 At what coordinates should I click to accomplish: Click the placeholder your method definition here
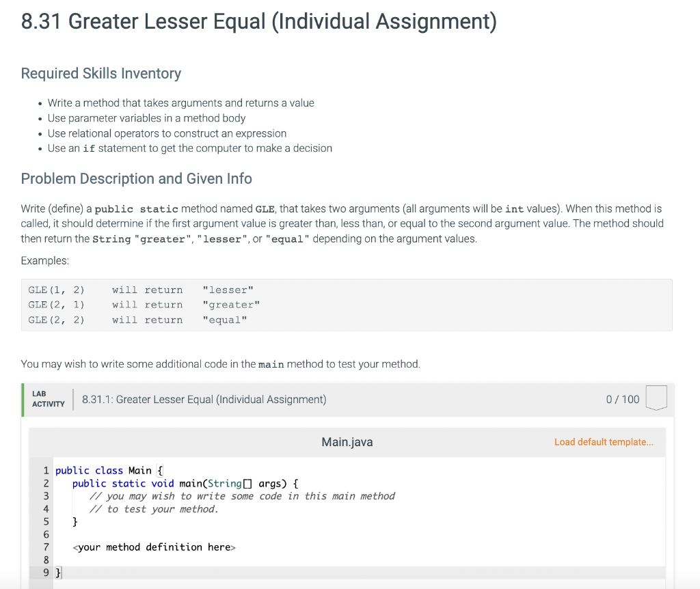pos(154,547)
